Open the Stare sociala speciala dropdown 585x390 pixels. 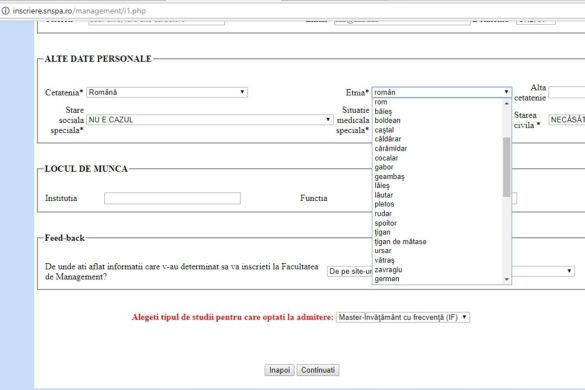tap(210, 120)
